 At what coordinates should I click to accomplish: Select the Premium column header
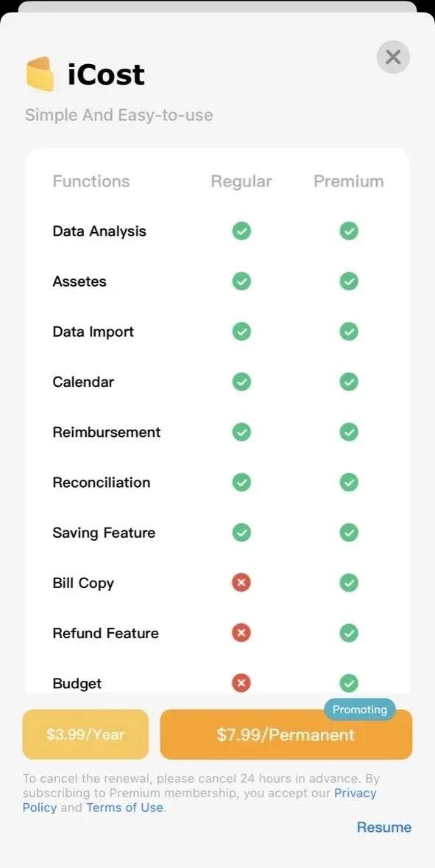(349, 181)
